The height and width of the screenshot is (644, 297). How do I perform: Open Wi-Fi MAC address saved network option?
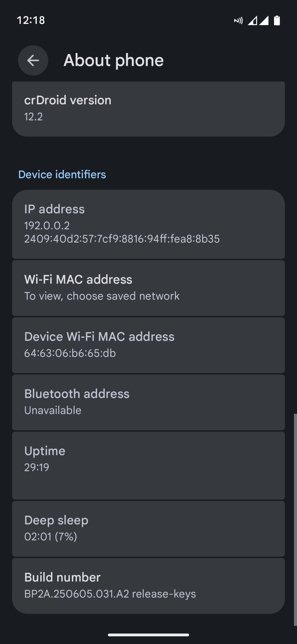(x=148, y=288)
